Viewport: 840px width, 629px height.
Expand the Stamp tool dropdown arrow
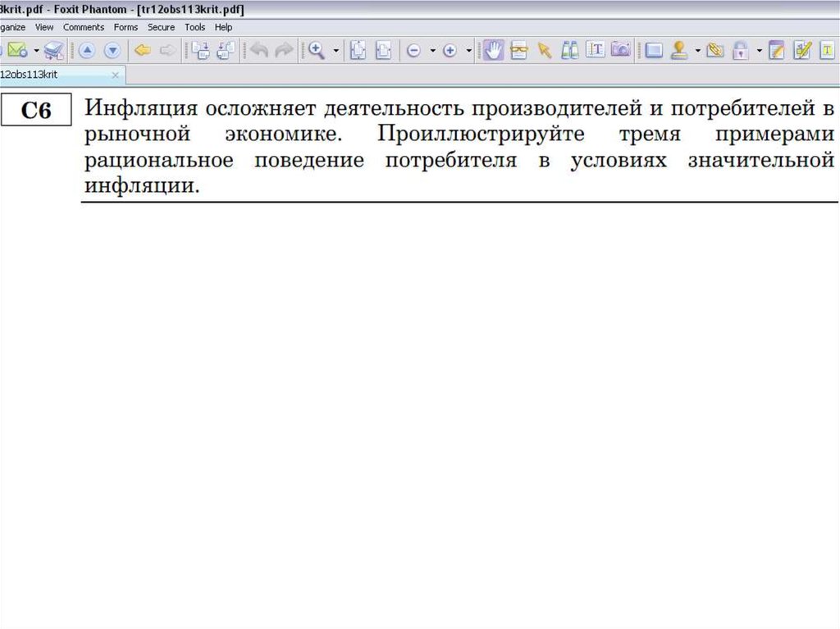[697, 51]
